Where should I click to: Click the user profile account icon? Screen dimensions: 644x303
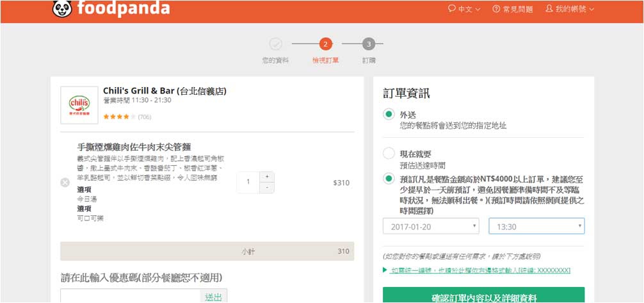click(x=549, y=8)
